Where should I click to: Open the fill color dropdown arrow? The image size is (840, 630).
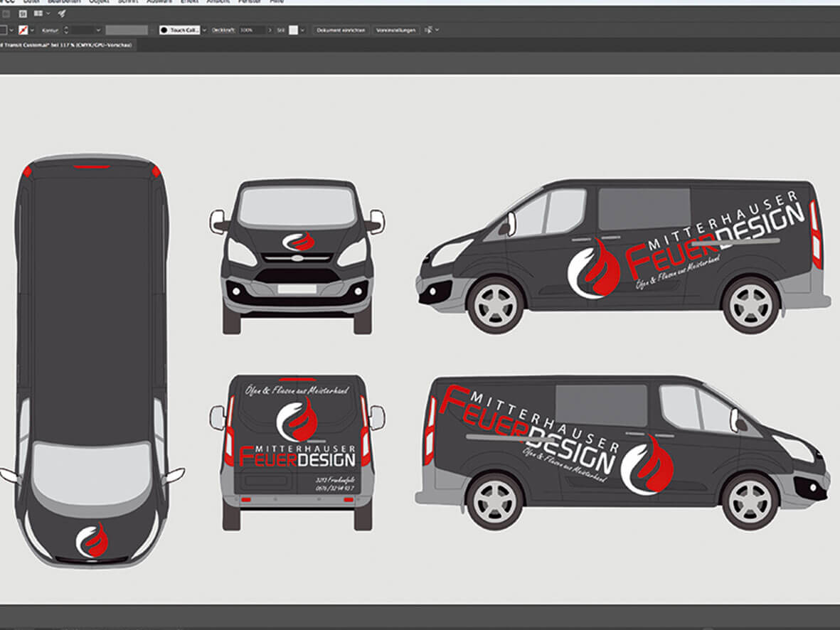(11, 31)
